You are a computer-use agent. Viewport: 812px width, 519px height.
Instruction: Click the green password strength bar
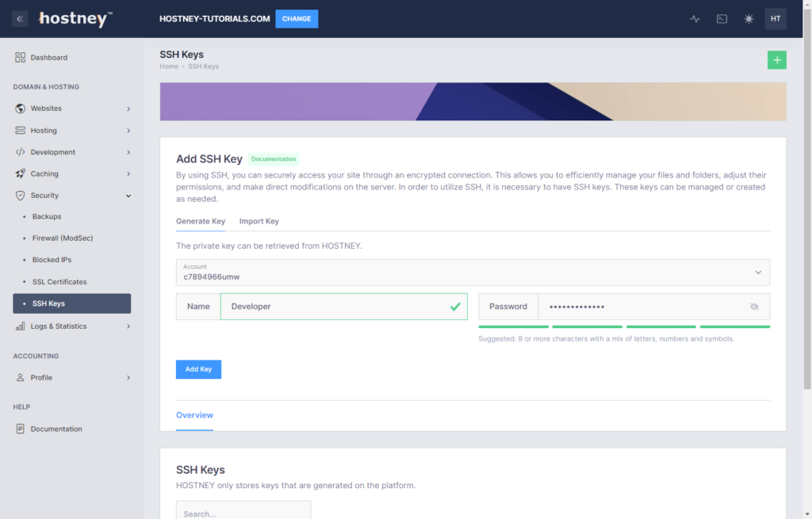514,326
